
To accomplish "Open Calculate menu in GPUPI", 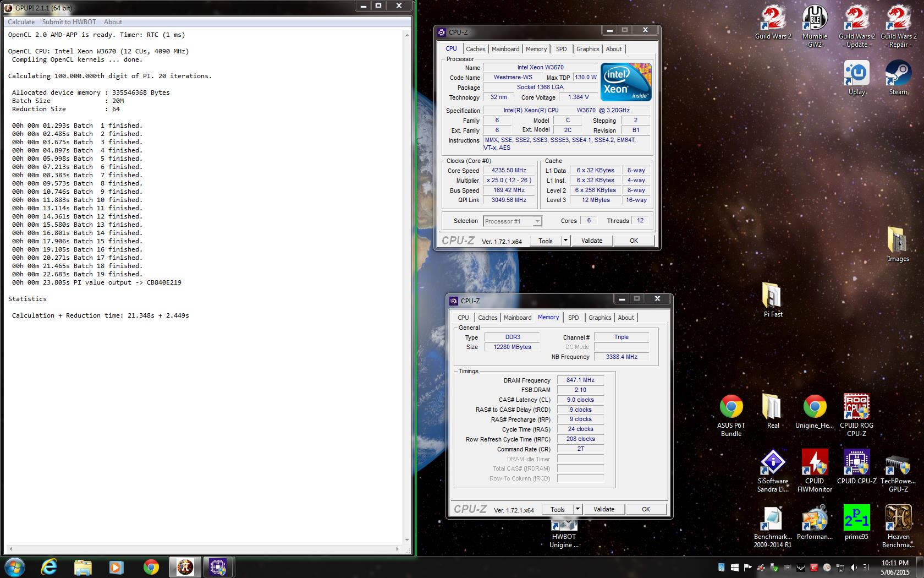I will [x=21, y=22].
